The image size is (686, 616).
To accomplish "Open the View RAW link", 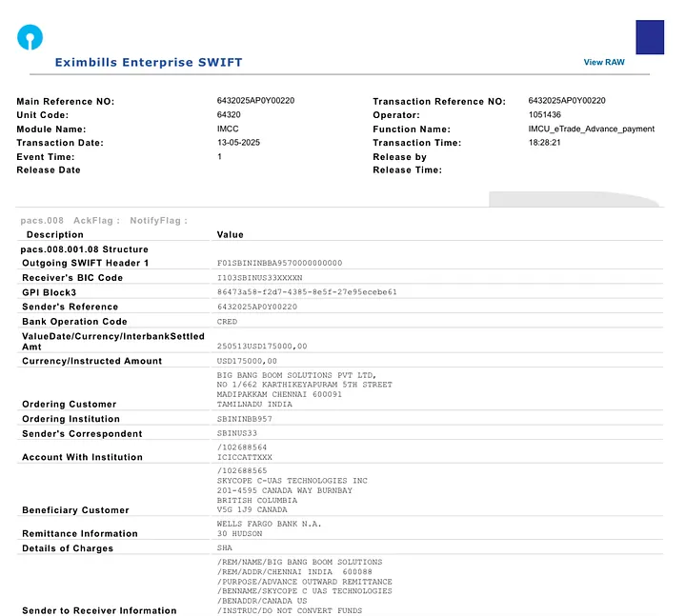I will pos(604,63).
